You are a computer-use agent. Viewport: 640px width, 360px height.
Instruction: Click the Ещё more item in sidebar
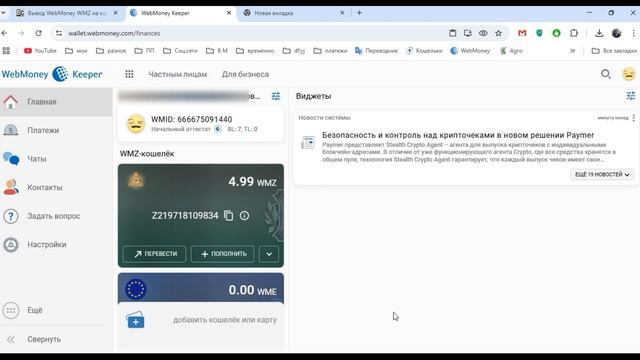[56, 310]
